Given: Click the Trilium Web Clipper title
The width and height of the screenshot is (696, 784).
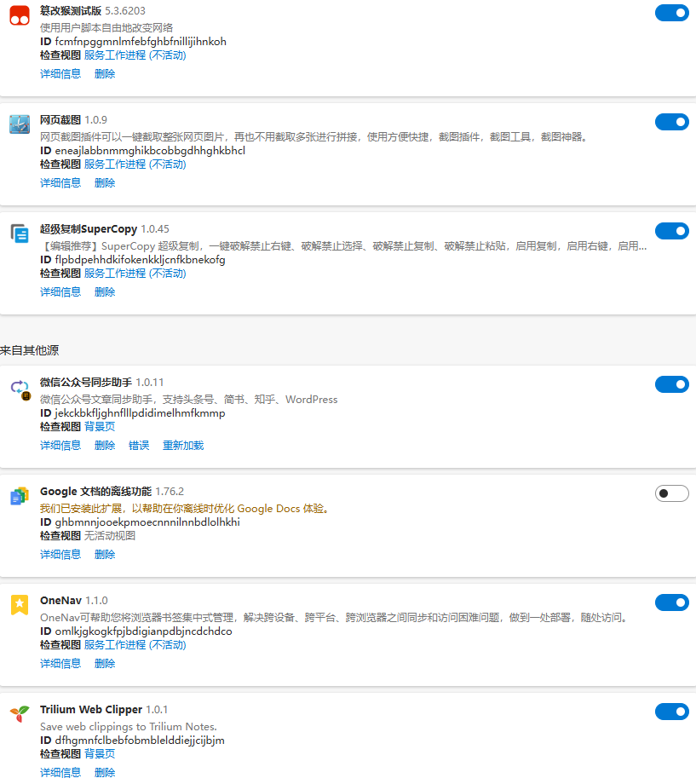Looking at the screenshot, I should (x=91, y=710).
